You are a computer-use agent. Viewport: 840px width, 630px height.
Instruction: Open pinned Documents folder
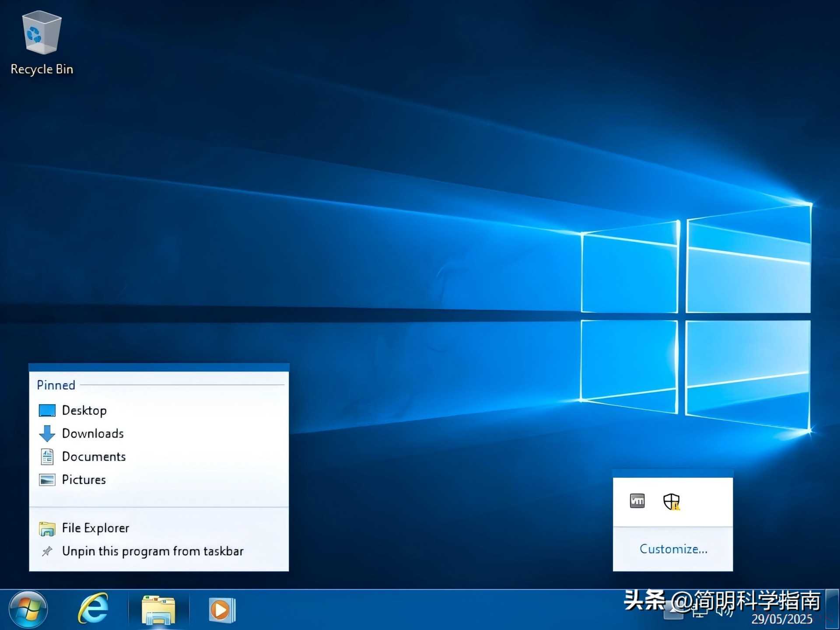[94, 457]
